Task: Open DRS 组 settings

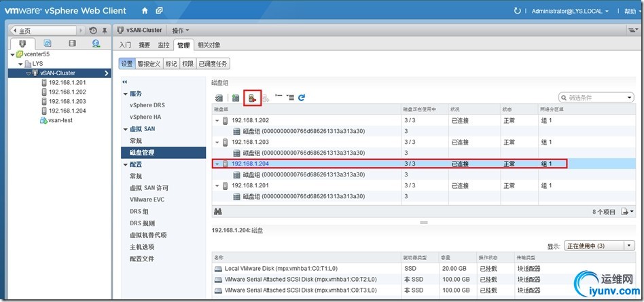Action: (x=139, y=212)
